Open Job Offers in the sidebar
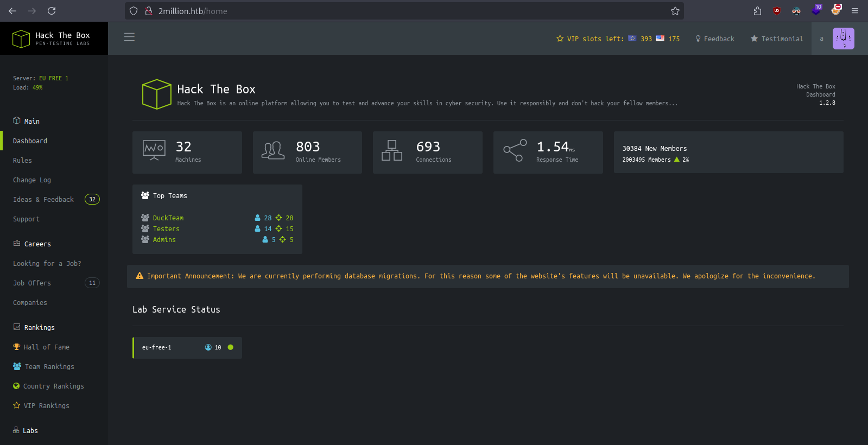Screen dimensions: 868x445 click(32, 283)
